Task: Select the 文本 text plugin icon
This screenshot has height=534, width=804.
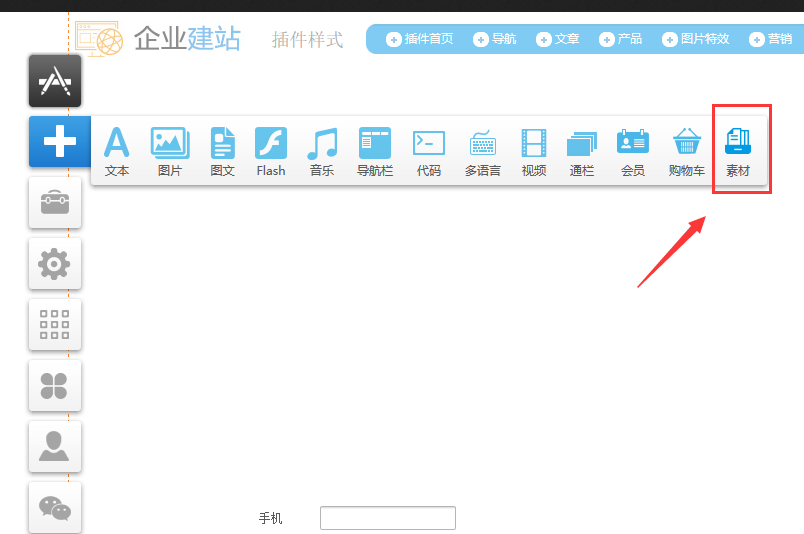Action: (117, 151)
